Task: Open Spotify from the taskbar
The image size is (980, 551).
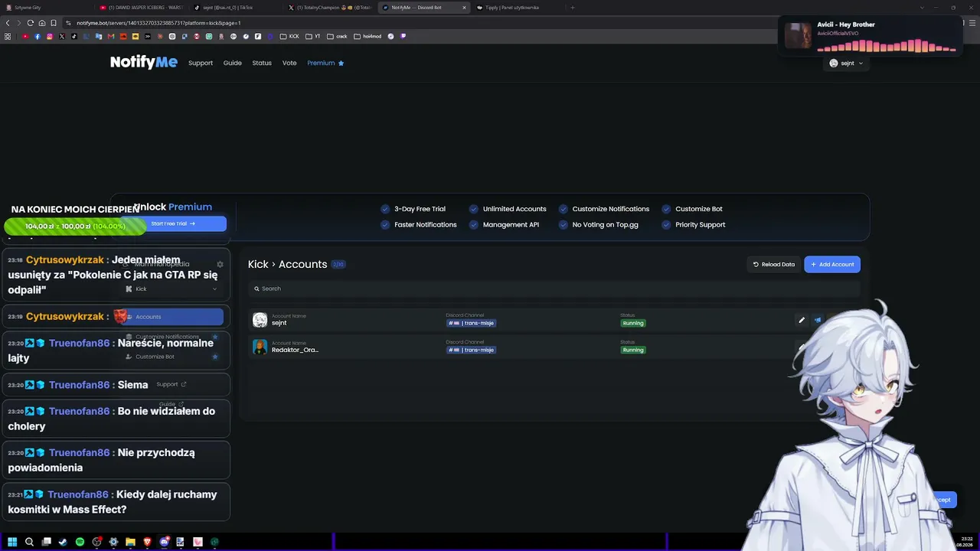Action: pos(80,542)
